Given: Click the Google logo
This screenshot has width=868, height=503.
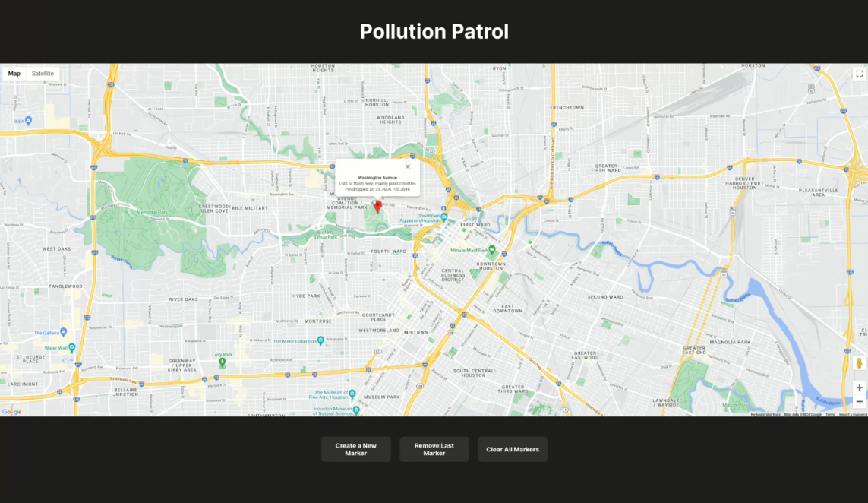Looking at the screenshot, I should coord(14,411).
